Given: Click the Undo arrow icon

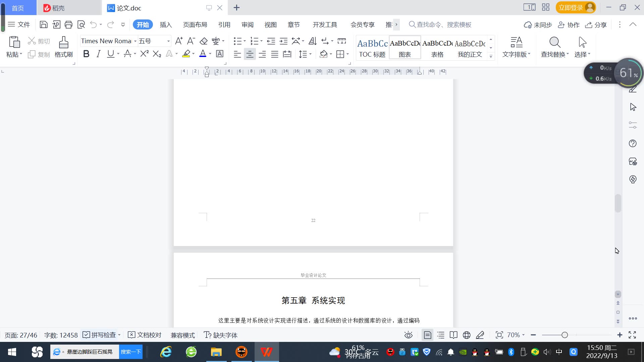Looking at the screenshot, I should coord(94,24).
